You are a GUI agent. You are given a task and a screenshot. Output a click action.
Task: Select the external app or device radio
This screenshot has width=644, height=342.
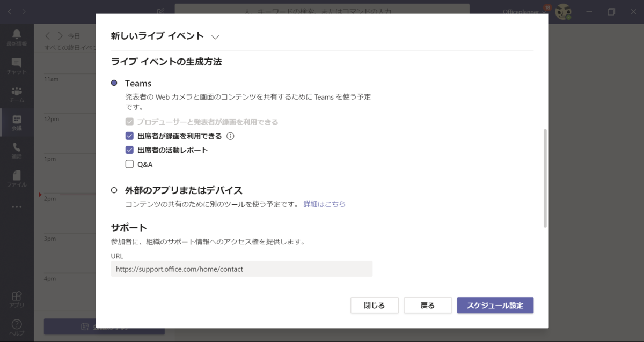pyautogui.click(x=114, y=190)
